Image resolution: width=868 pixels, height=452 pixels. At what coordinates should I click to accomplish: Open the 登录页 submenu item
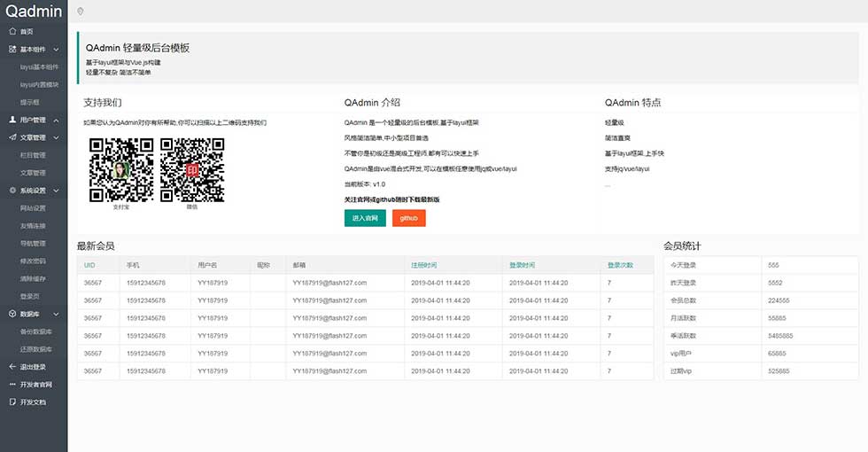point(30,296)
